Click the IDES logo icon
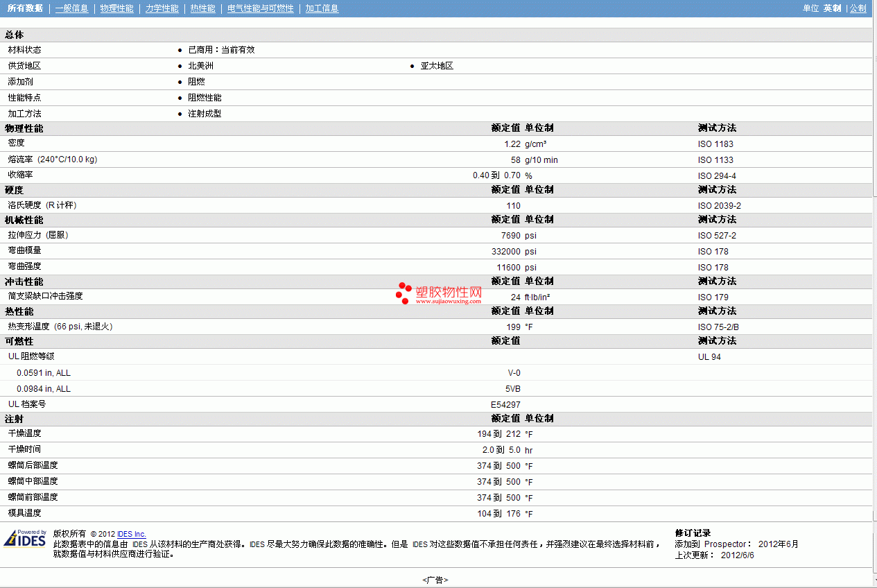This screenshot has width=877, height=588. (26, 539)
